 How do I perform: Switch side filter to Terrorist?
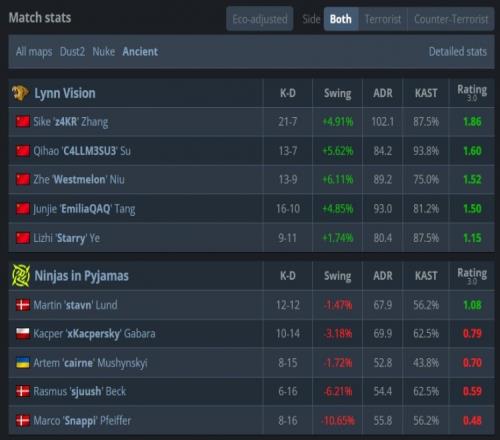point(383,19)
